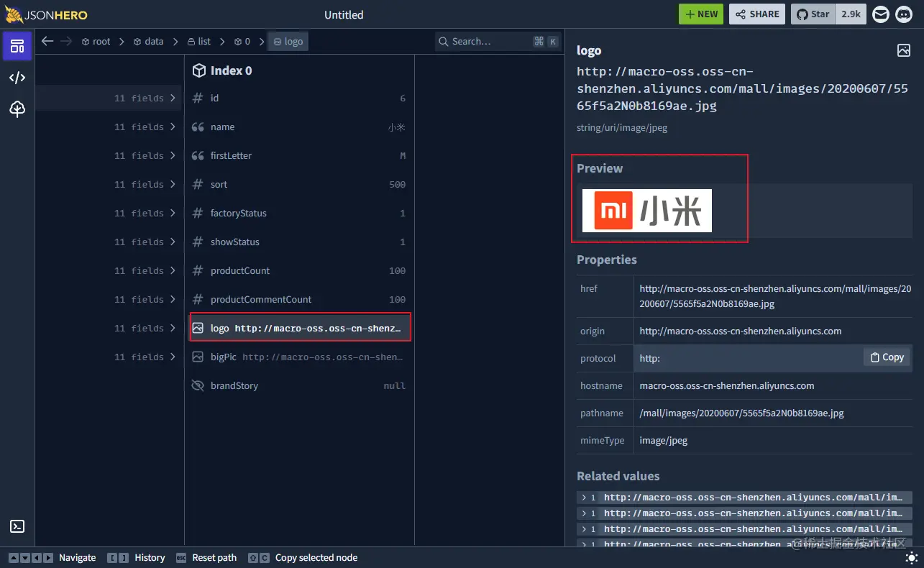Select the factoryStatus field row
This screenshot has height=568, width=924.
(299, 213)
